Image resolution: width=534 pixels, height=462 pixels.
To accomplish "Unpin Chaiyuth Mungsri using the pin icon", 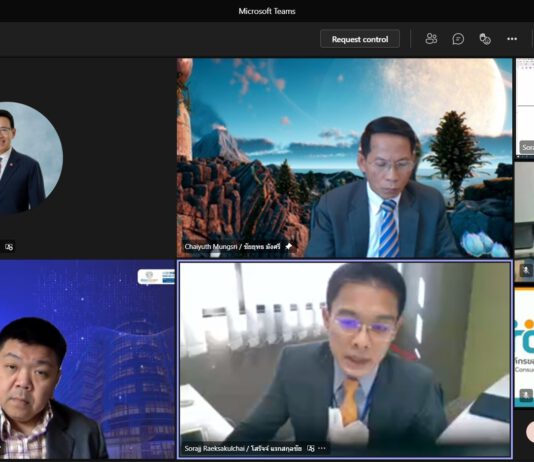I will [288, 246].
